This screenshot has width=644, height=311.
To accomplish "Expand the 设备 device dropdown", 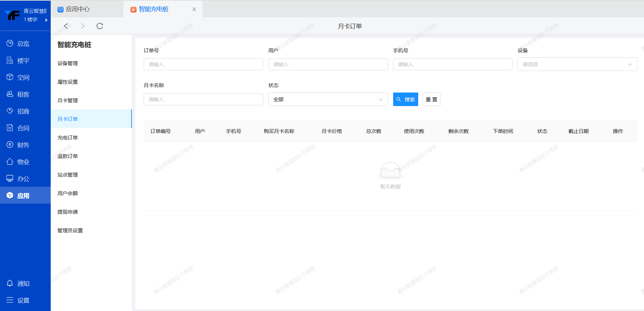I will (577, 64).
